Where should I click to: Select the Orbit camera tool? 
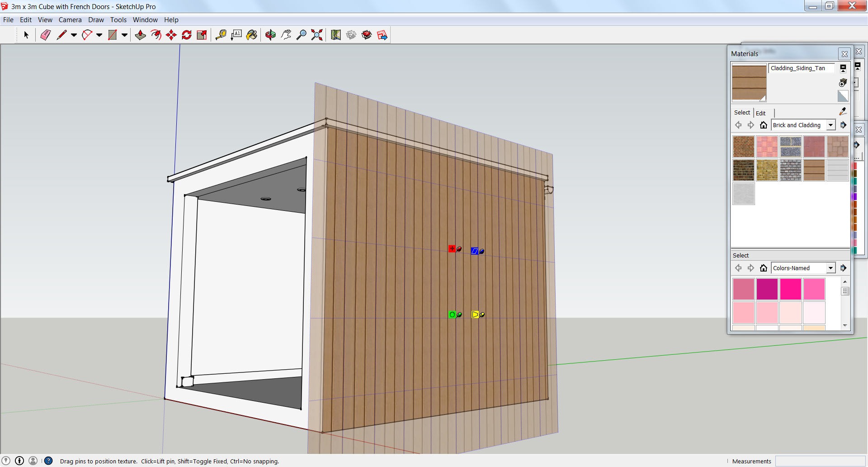(x=270, y=35)
